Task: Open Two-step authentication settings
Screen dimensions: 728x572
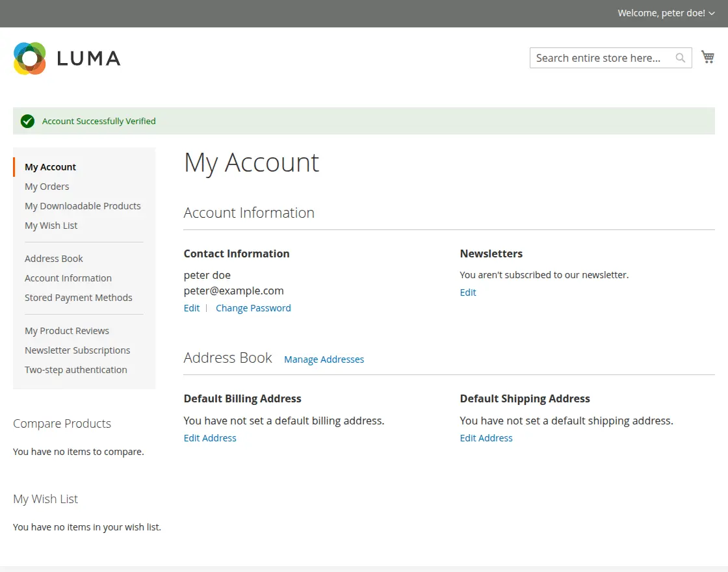Action: 75,369
